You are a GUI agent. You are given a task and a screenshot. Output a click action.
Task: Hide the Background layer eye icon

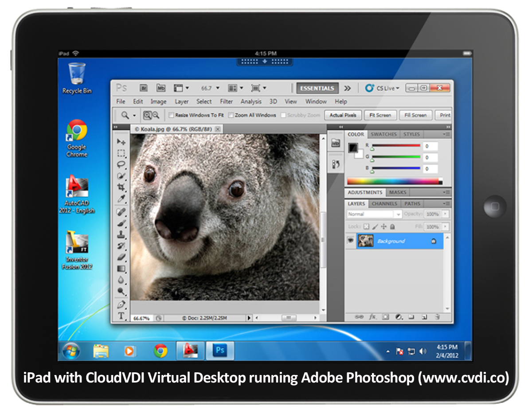pos(351,241)
